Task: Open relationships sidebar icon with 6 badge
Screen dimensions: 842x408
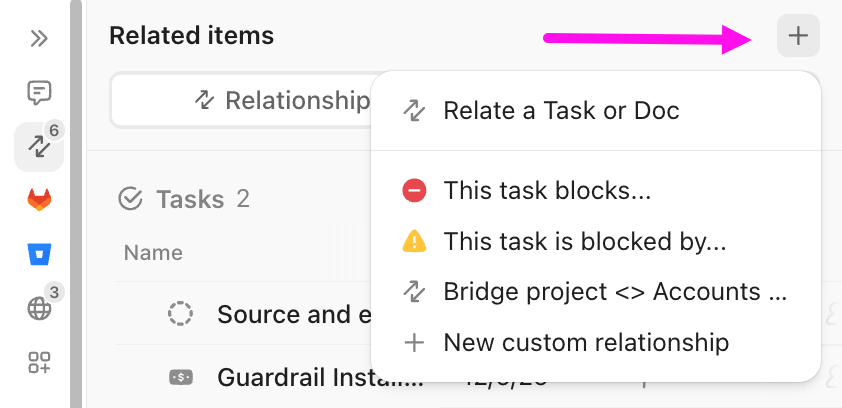Action: tap(39, 147)
